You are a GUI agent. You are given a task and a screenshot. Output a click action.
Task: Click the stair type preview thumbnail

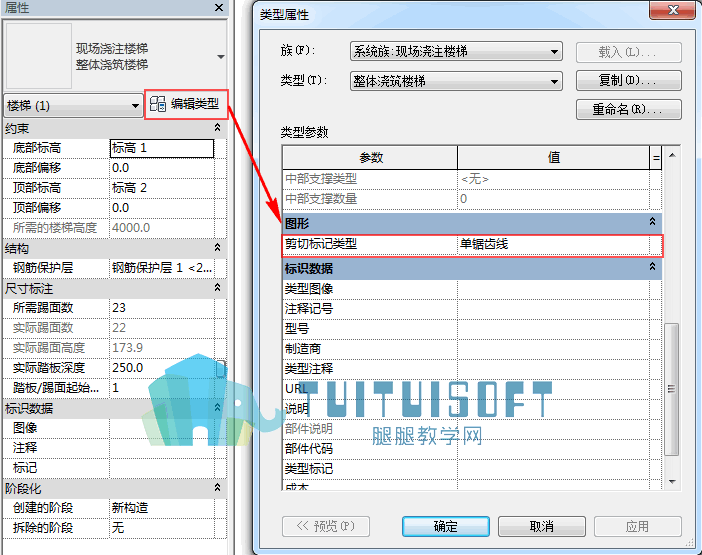39,56
